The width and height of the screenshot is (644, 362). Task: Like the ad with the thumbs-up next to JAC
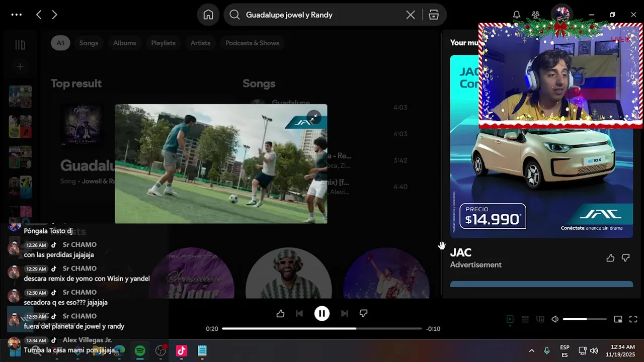click(x=610, y=258)
